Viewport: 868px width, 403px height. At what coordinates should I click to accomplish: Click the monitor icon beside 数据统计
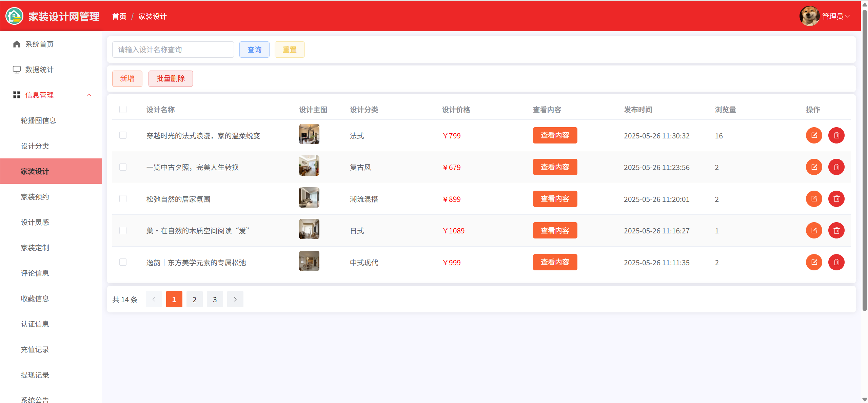tap(17, 70)
